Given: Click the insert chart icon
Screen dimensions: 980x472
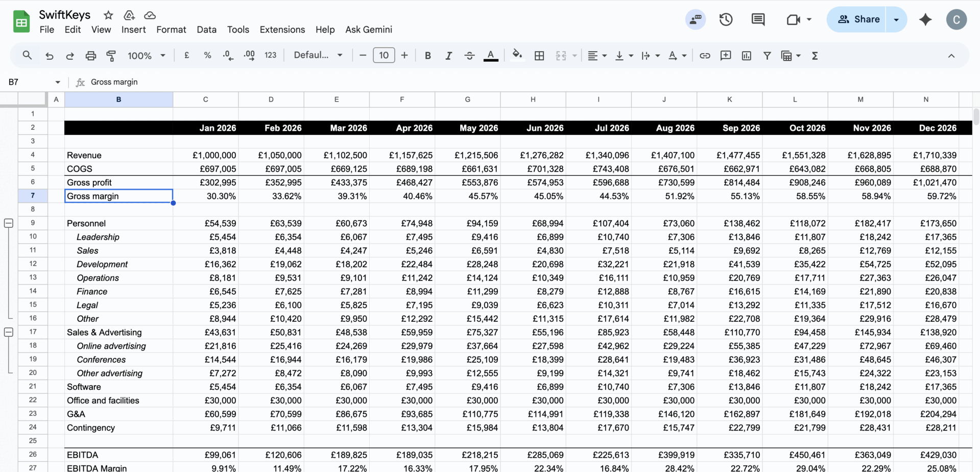Looking at the screenshot, I should pyautogui.click(x=746, y=56).
